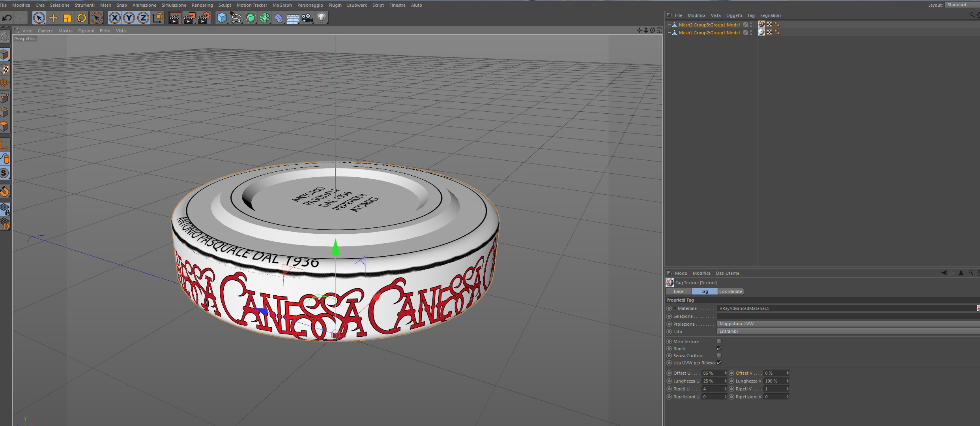Click the Lunghezza U stepper arrows
Viewport: 980px width, 426px height.
click(725, 381)
